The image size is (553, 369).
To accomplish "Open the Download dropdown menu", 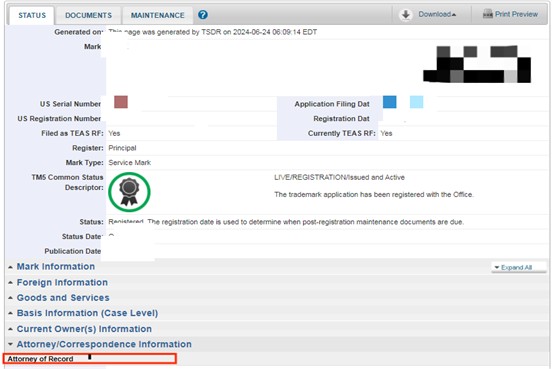I will click(437, 14).
